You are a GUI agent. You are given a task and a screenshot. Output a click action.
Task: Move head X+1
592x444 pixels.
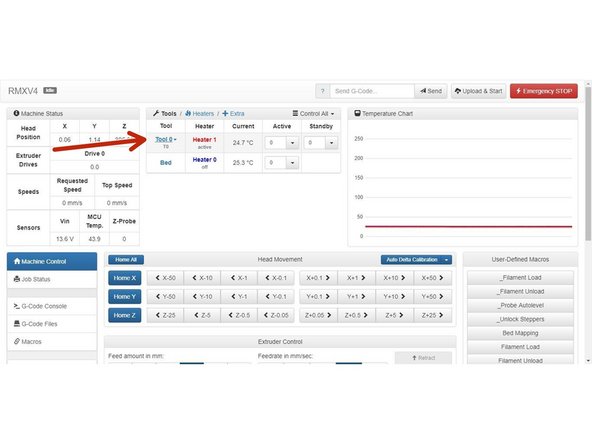(356, 278)
